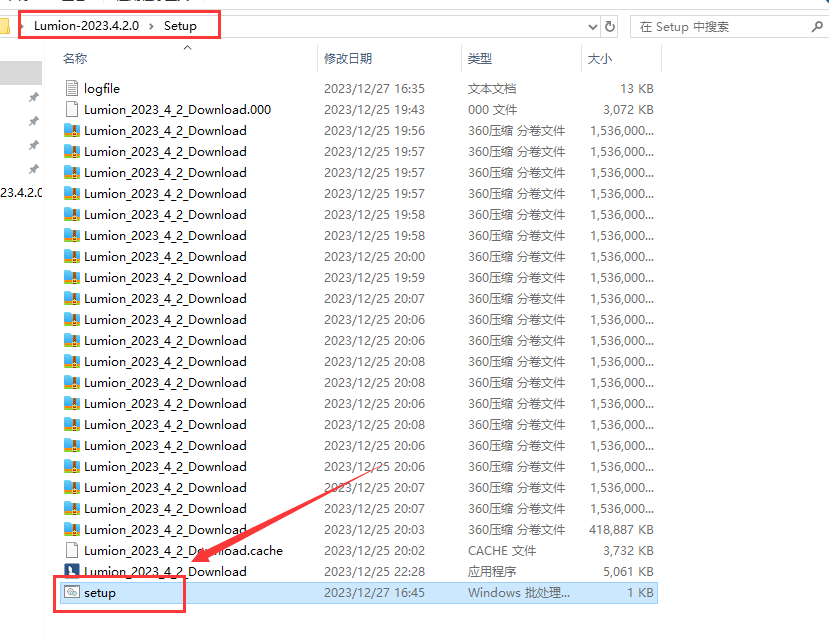Click date 2023/12/27 16:35

(x=374, y=88)
